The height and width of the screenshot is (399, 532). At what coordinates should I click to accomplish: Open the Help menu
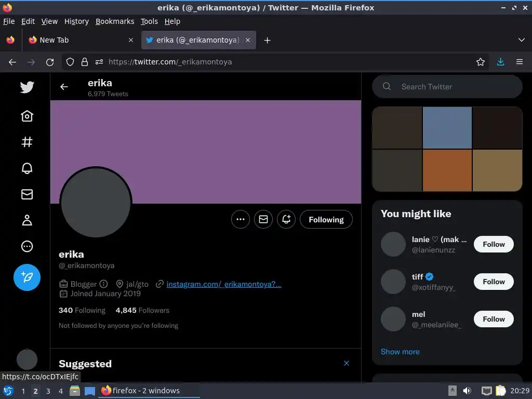tap(172, 21)
